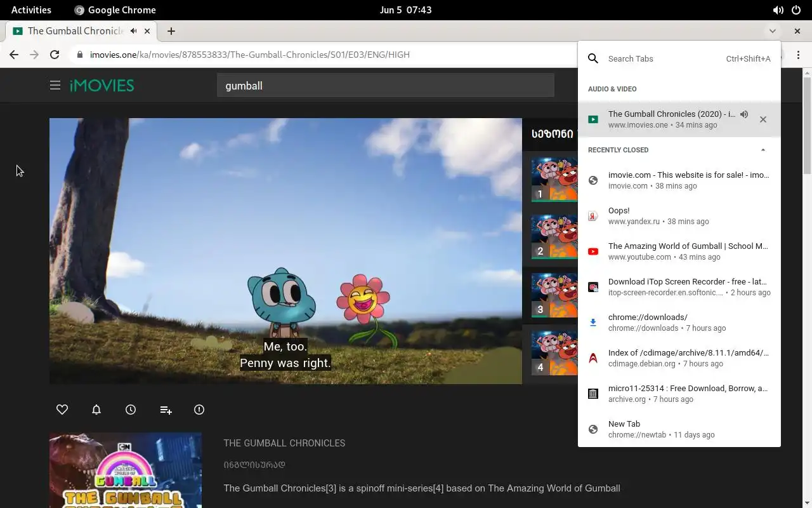The height and width of the screenshot is (508, 812).
Task: Reload the current page
Action: (x=55, y=55)
